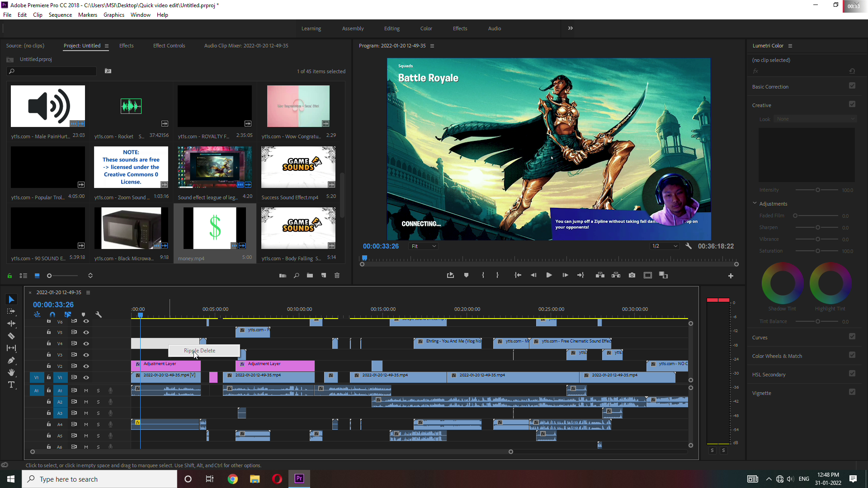Viewport: 868px width, 488px height.
Task: Open the Fit zoom level dropdown
Action: pyautogui.click(x=423, y=246)
